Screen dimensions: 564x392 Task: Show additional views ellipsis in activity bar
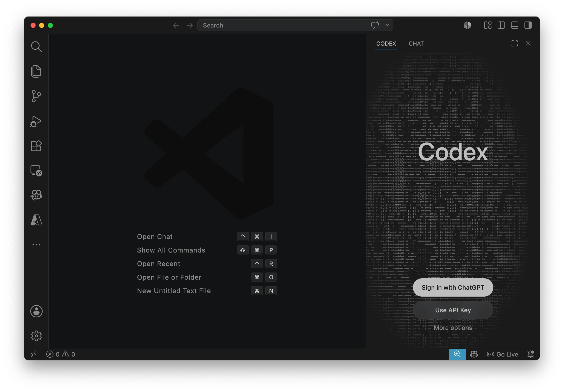coord(36,245)
